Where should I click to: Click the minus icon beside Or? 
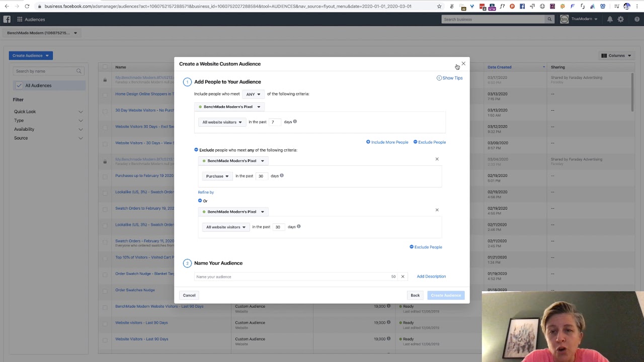tap(200, 201)
